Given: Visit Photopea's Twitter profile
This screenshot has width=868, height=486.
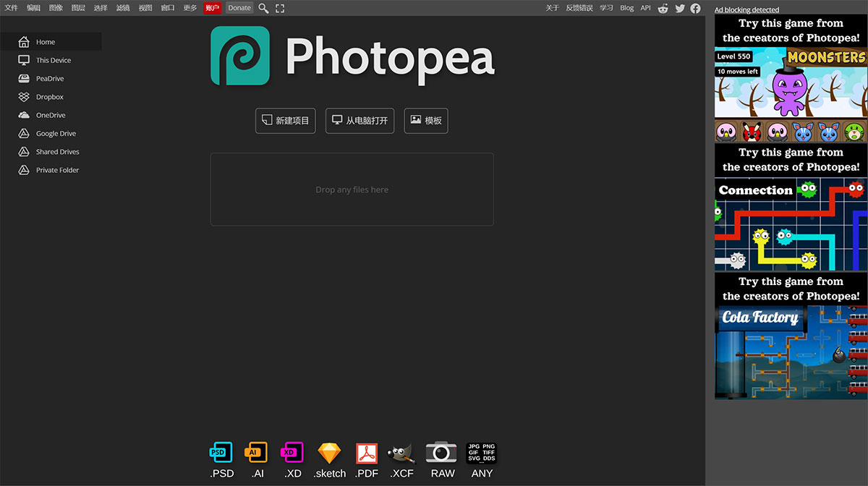Looking at the screenshot, I should point(679,8).
